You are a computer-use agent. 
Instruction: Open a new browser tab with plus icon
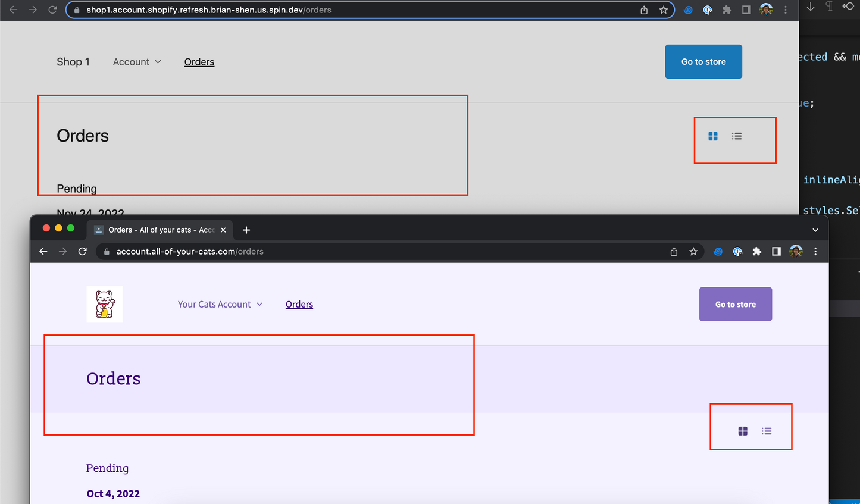tap(246, 230)
